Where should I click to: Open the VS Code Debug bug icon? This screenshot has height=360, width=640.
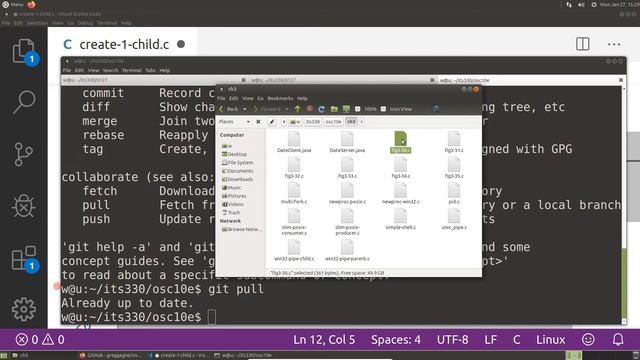[x=24, y=205]
